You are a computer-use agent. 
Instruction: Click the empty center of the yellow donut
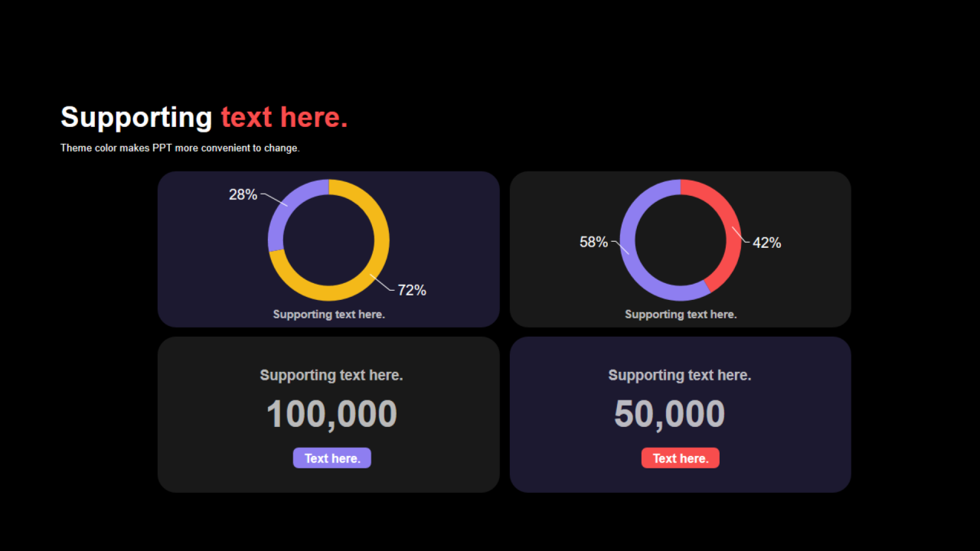(x=328, y=240)
